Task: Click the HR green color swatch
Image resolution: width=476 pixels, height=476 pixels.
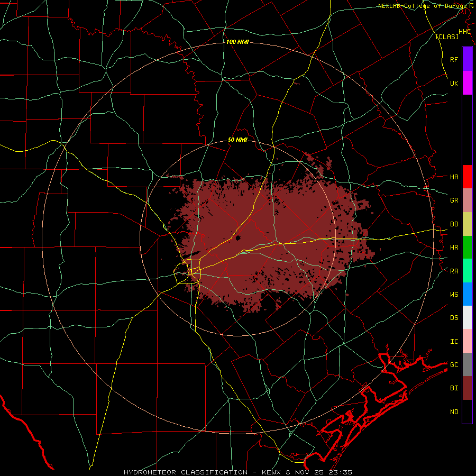Action: click(467, 248)
